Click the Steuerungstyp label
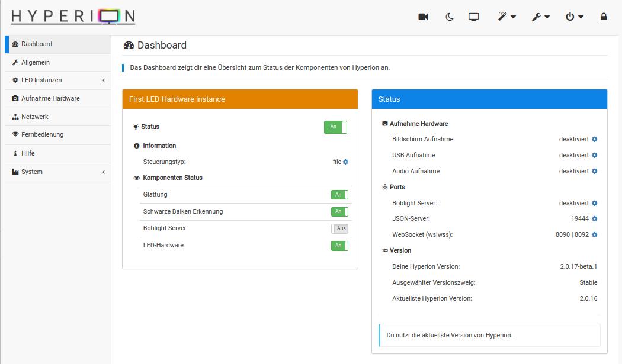The height and width of the screenshot is (364, 622). coord(164,162)
